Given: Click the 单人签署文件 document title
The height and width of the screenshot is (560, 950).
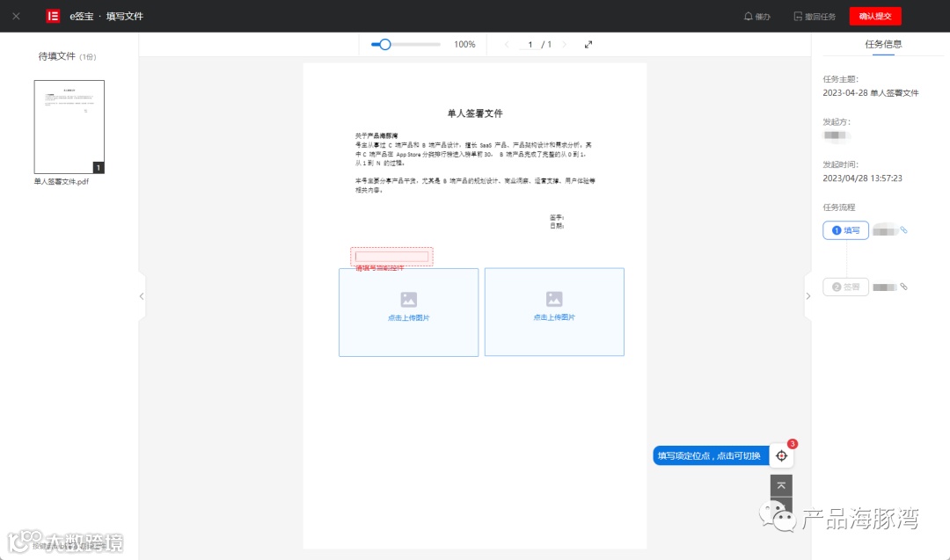Looking at the screenshot, I should point(475,113).
